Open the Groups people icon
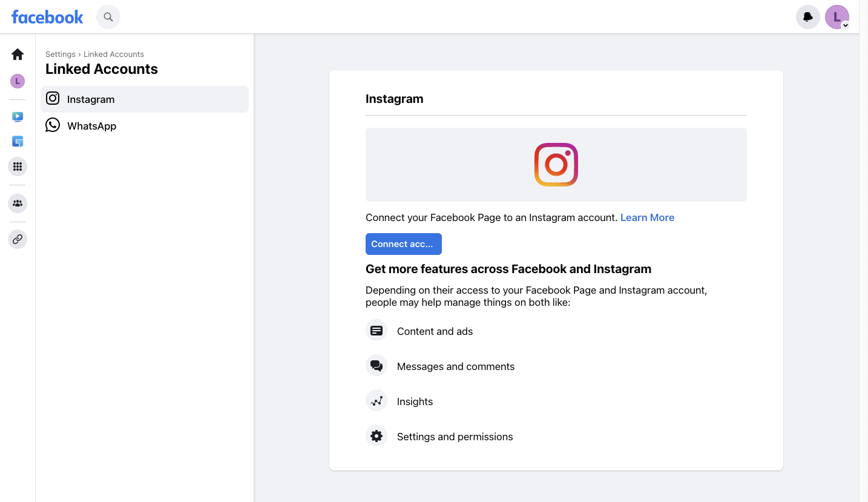This screenshot has width=868, height=502. (18, 203)
